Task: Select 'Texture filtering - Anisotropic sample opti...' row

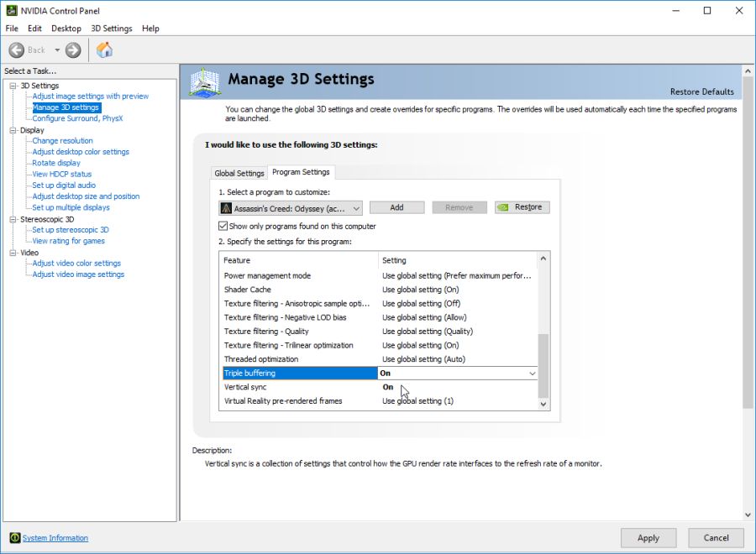Action: pyautogui.click(x=379, y=304)
